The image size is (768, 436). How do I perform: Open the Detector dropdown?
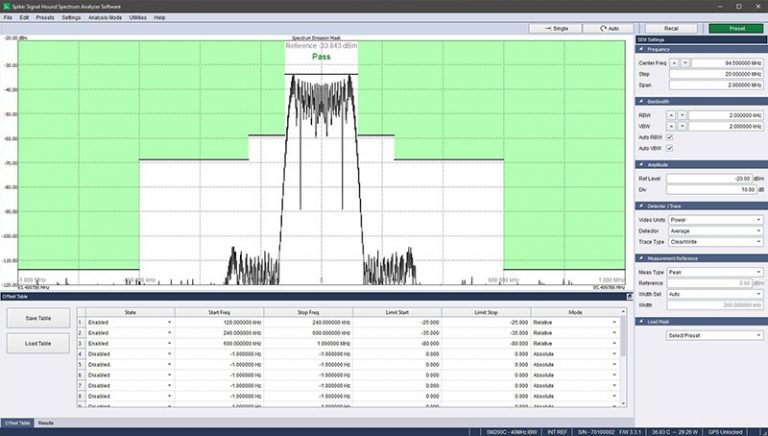click(x=715, y=231)
